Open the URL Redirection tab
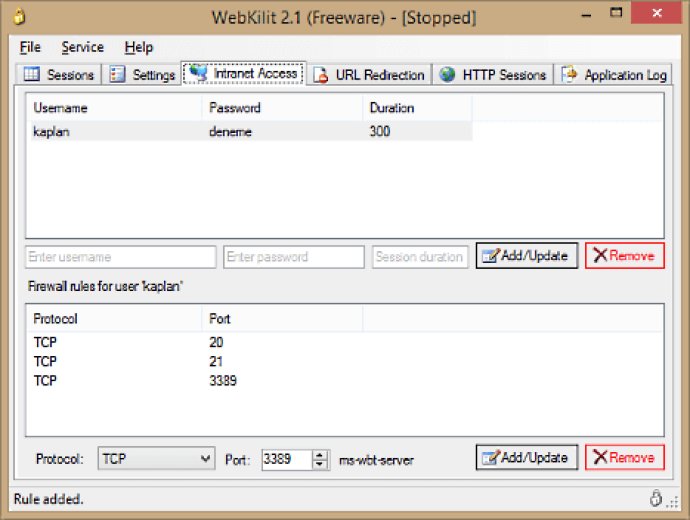690x520 pixels. (369, 74)
